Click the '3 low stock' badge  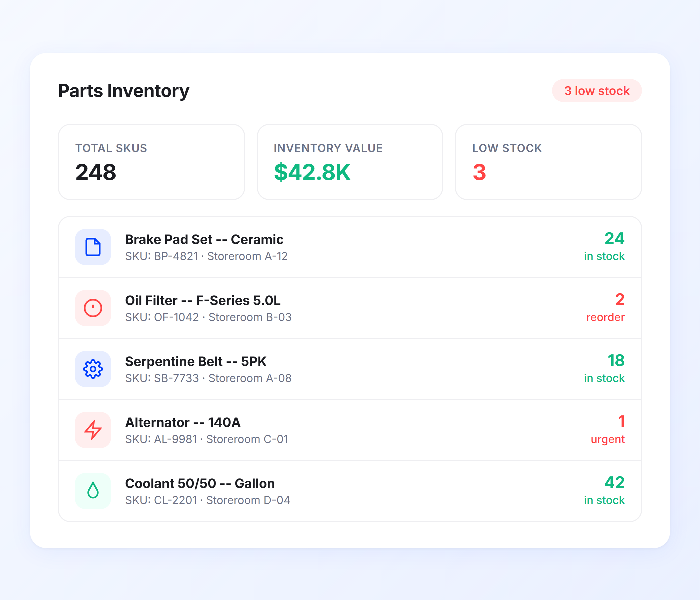pos(596,90)
